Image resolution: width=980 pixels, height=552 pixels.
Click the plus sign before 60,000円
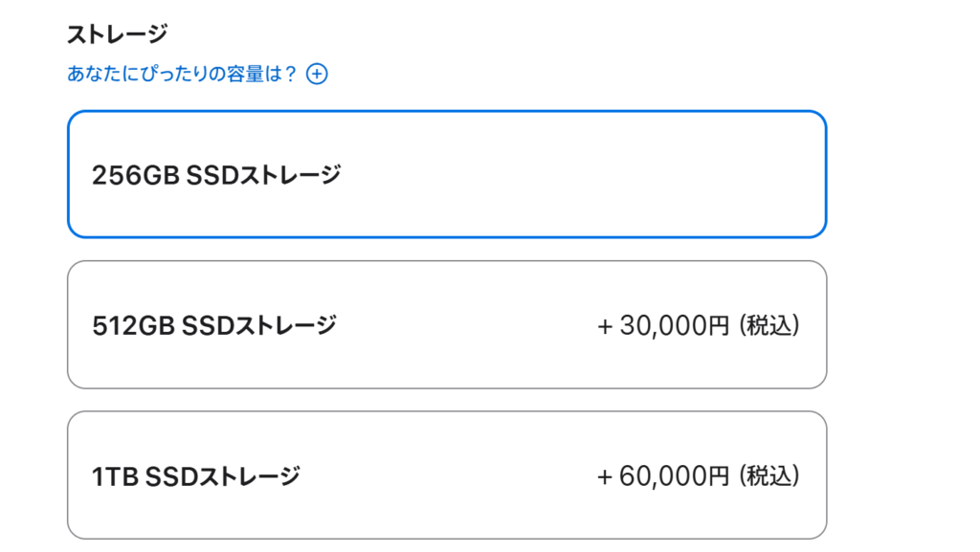[x=605, y=477]
